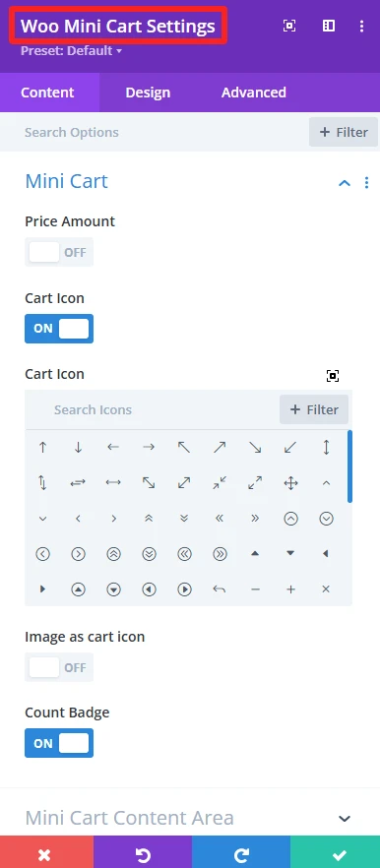Viewport: 380px width, 868px height.
Task: Click the snap-to-sidebar layout icon in header
Action: (329, 26)
